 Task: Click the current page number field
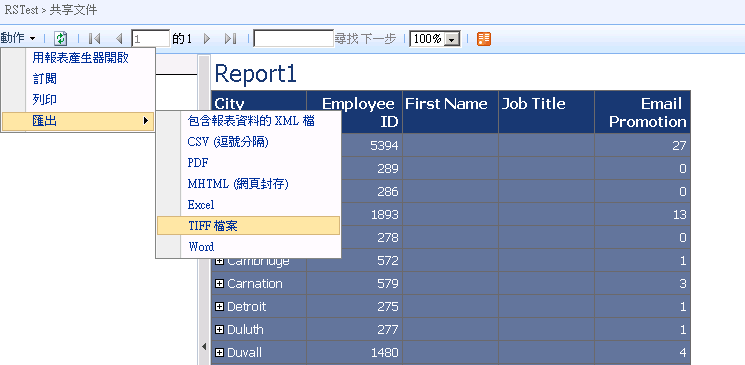(151, 38)
